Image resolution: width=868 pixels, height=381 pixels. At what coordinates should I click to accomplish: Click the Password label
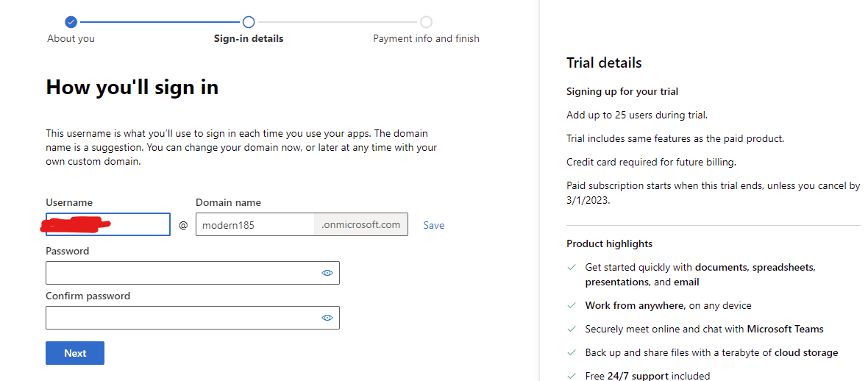(68, 251)
